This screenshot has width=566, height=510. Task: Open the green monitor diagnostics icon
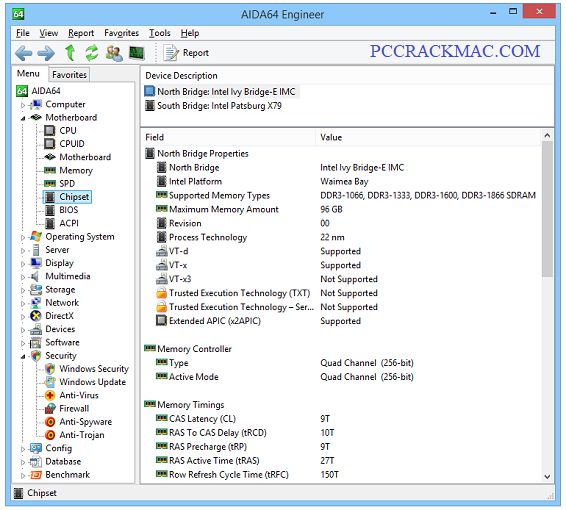pyautogui.click(x=136, y=53)
